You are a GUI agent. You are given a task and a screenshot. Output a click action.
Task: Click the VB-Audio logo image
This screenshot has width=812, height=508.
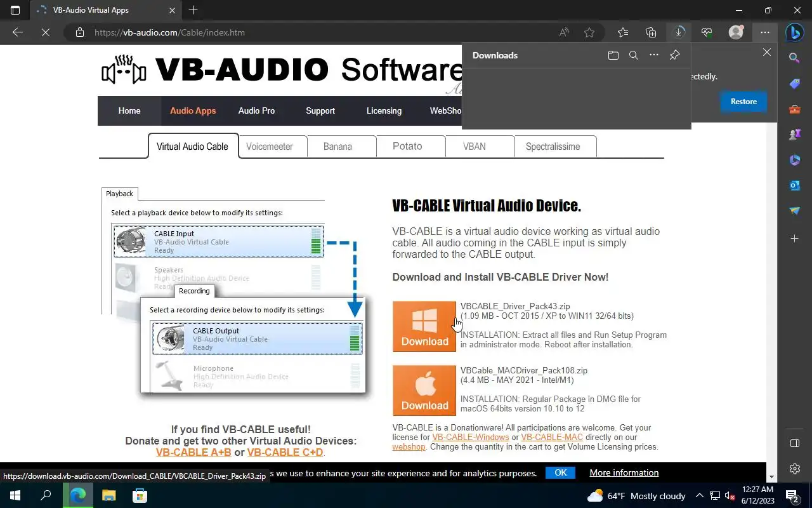click(124, 70)
